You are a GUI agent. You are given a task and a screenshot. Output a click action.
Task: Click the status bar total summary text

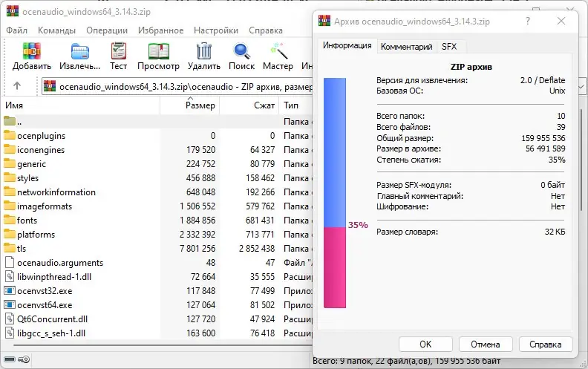click(407, 361)
